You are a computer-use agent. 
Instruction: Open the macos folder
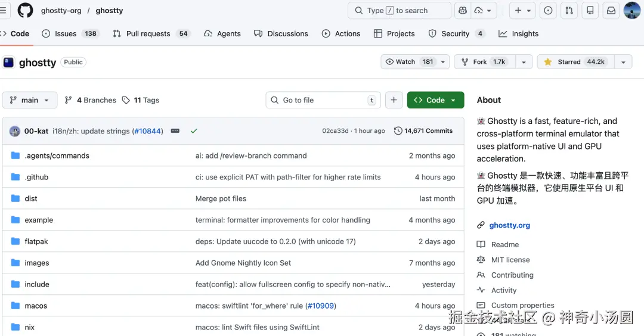[36, 306]
